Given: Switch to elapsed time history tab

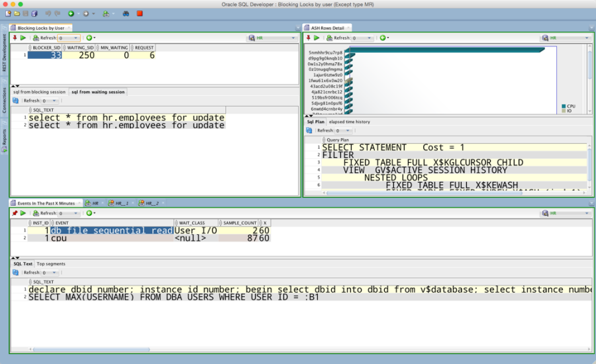Looking at the screenshot, I should [x=349, y=122].
